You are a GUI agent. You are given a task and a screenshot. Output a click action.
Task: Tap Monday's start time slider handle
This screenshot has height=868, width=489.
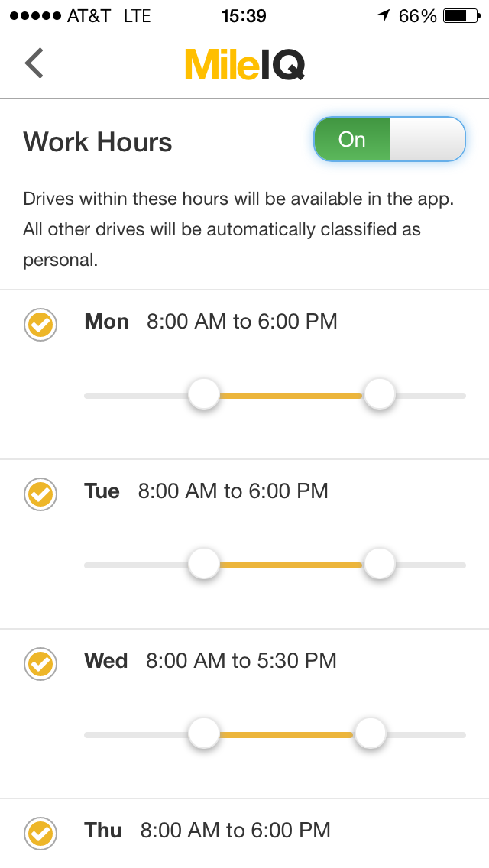(x=204, y=395)
